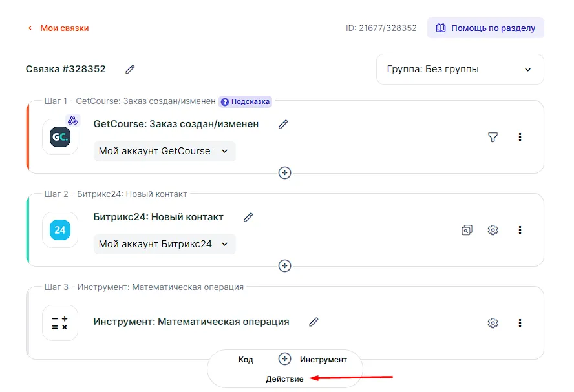
Task: Choose Код in the add-step menu
Action: click(x=246, y=360)
